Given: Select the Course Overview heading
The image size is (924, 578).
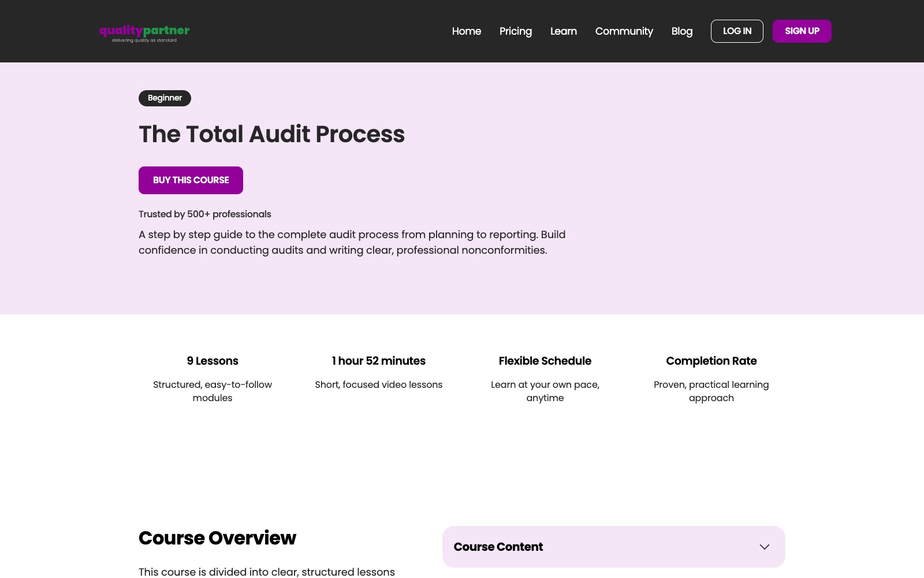Looking at the screenshot, I should click(x=217, y=538).
